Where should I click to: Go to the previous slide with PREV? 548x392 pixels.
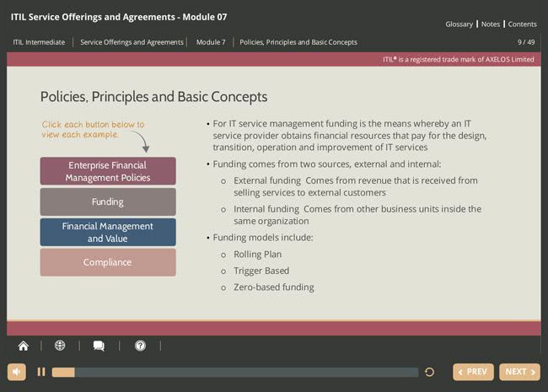(473, 372)
